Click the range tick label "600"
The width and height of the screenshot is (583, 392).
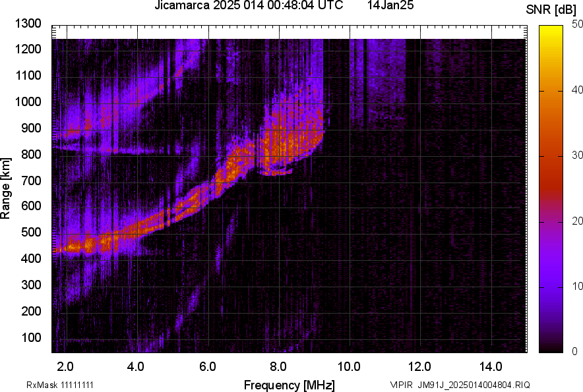click(x=31, y=206)
